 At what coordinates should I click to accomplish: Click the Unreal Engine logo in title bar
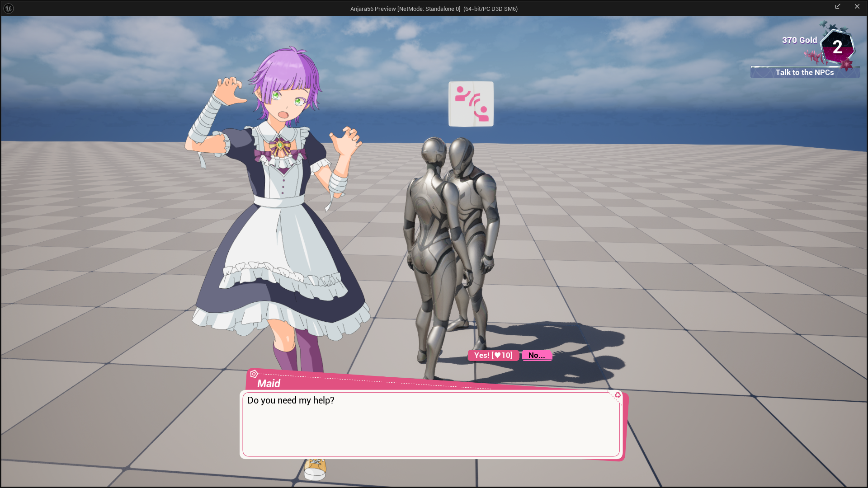tap(9, 8)
